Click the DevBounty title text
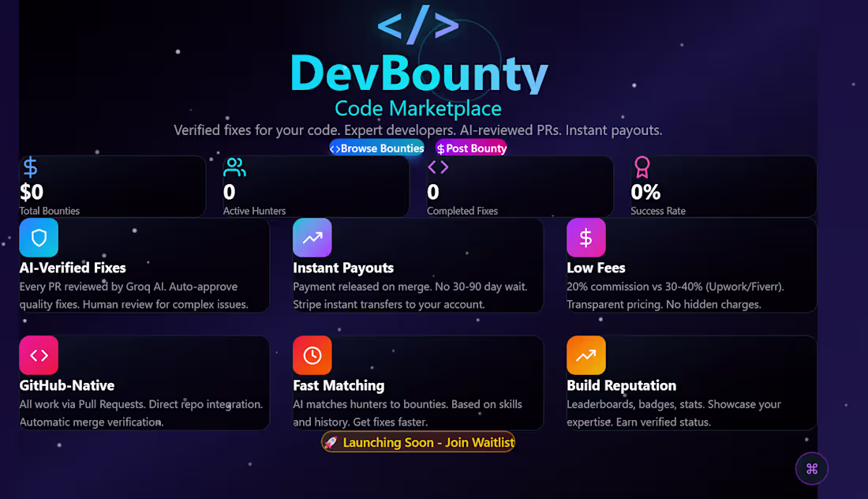Image resolution: width=868 pixels, height=499 pixels. click(x=419, y=73)
